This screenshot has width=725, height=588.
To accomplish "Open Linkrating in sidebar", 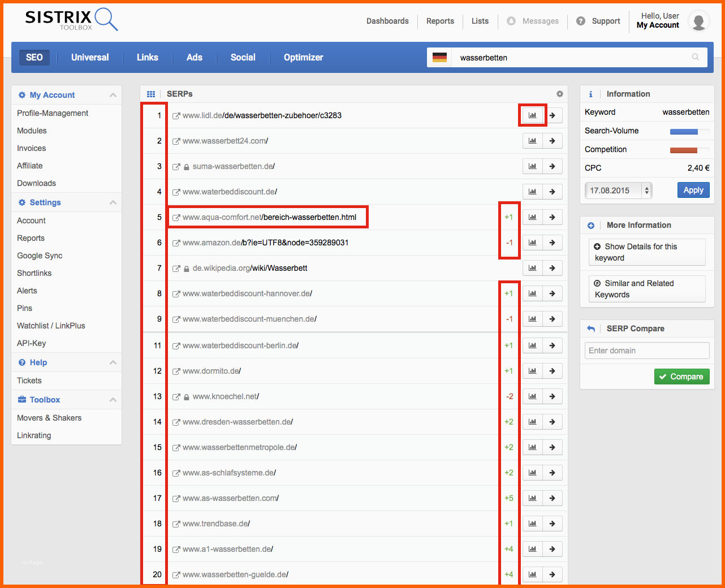I will pos(34,435).
